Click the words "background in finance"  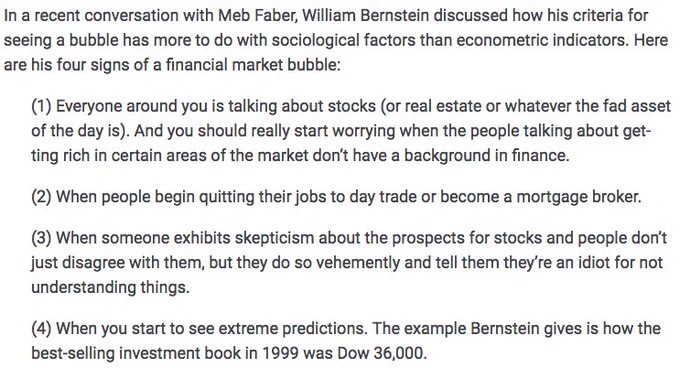[486, 156]
